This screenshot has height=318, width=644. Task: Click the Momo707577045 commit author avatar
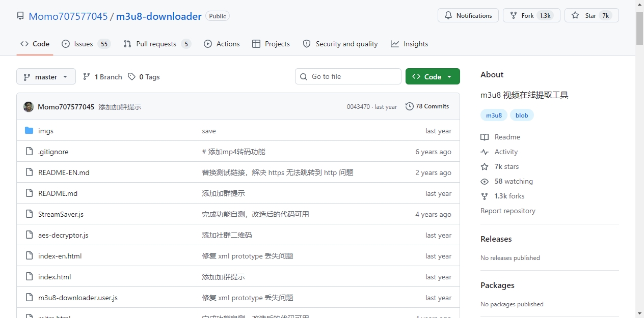point(29,106)
